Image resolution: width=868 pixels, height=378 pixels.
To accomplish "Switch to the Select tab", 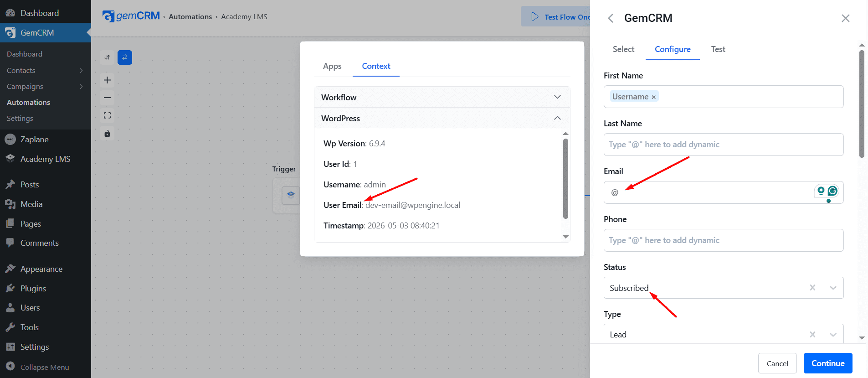I will pos(623,49).
